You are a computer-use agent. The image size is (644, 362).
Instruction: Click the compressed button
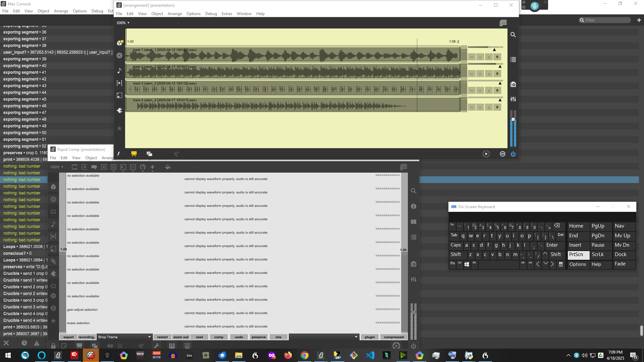(x=394, y=337)
